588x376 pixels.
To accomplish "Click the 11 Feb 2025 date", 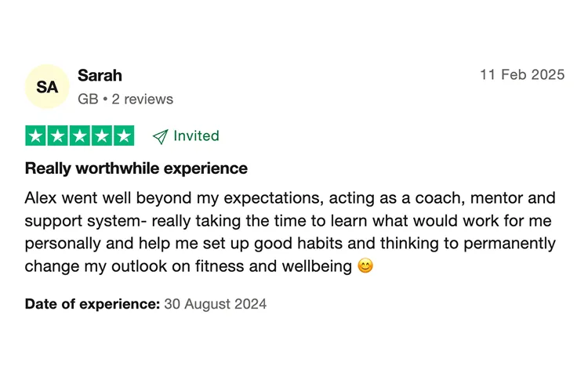I will click(x=522, y=74).
